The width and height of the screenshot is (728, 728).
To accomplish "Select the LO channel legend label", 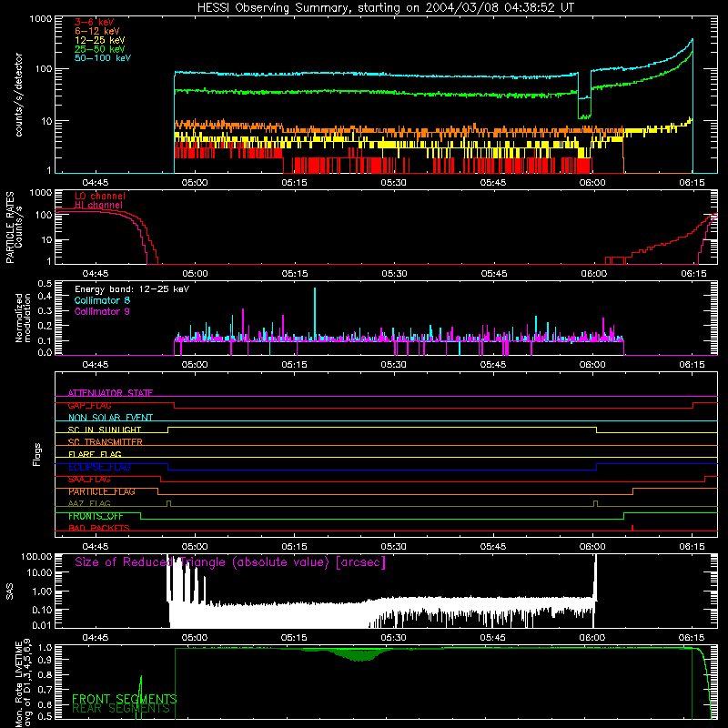I will point(100,196).
